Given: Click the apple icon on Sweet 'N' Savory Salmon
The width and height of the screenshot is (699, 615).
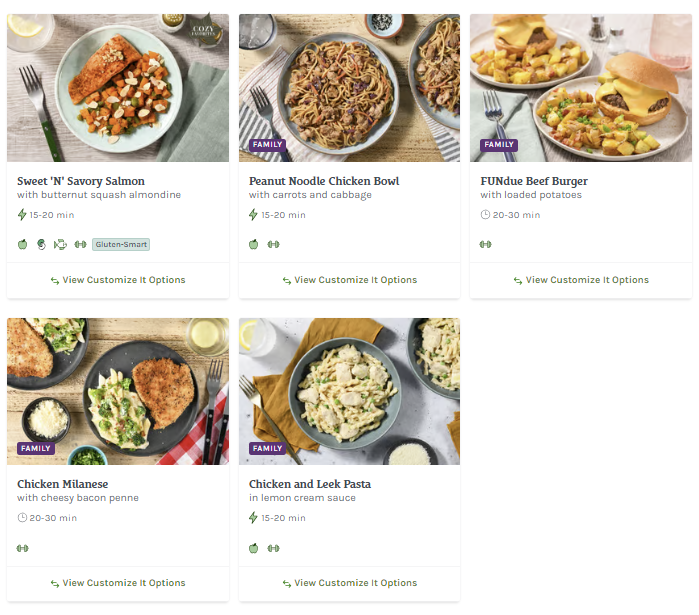Looking at the screenshot, I should (22, 244).
